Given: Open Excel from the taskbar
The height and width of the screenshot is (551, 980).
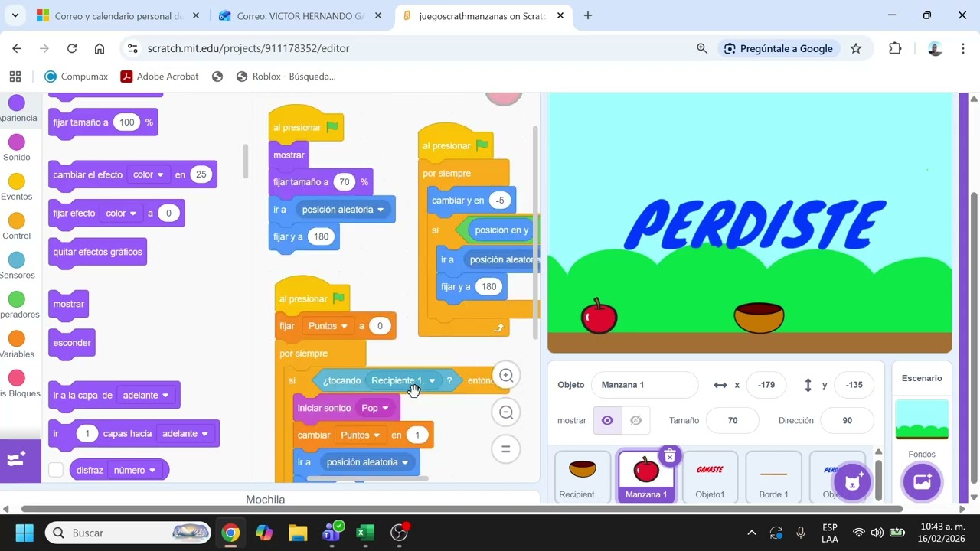Looking at the screenshot, I should click(365, 533).
